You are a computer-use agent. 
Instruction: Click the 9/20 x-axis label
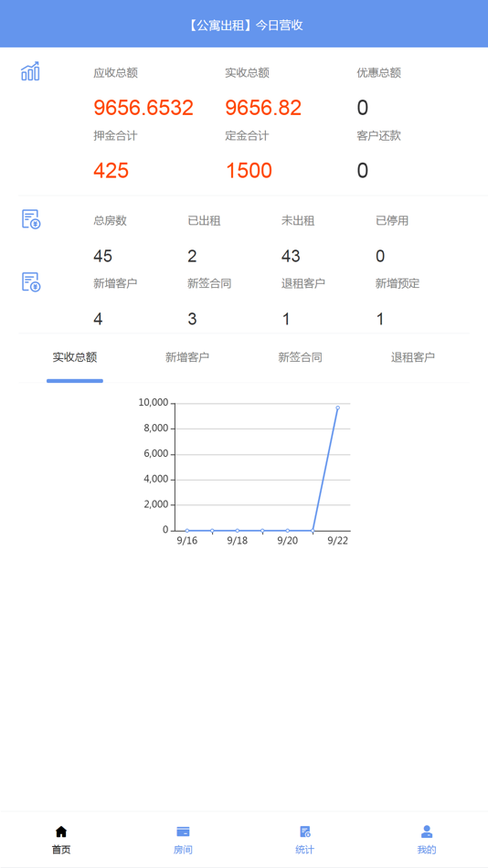(288, 541)
